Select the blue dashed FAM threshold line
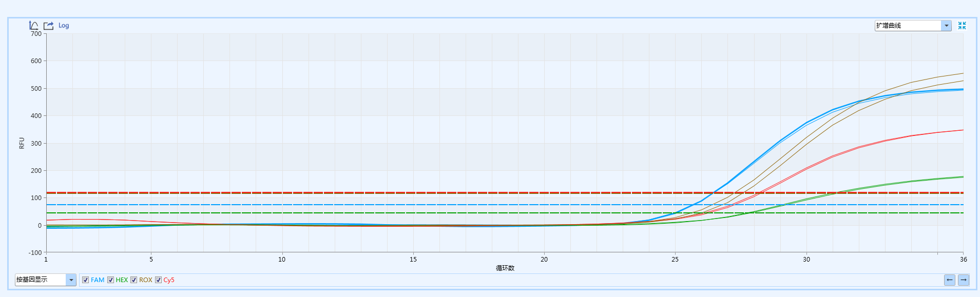 (x=505, y=205)
